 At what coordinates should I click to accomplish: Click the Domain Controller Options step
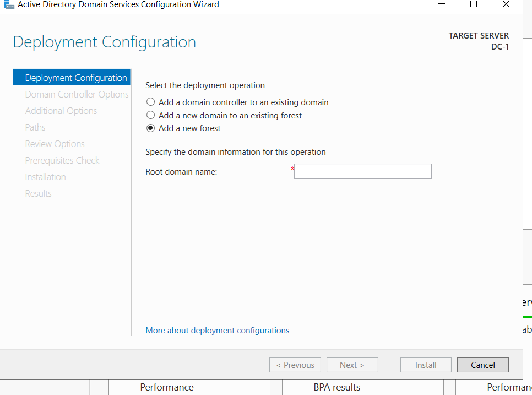point(76,94)
